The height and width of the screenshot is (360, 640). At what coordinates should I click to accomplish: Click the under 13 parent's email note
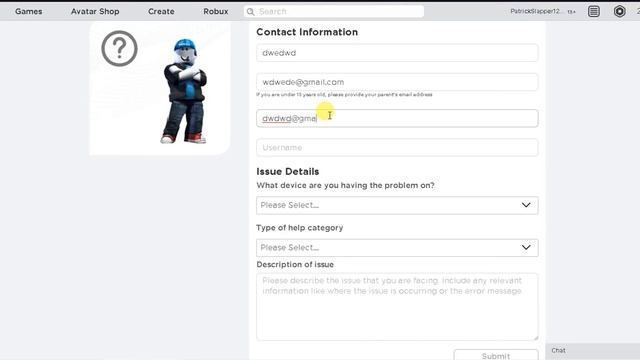click(x=344, y=95)
